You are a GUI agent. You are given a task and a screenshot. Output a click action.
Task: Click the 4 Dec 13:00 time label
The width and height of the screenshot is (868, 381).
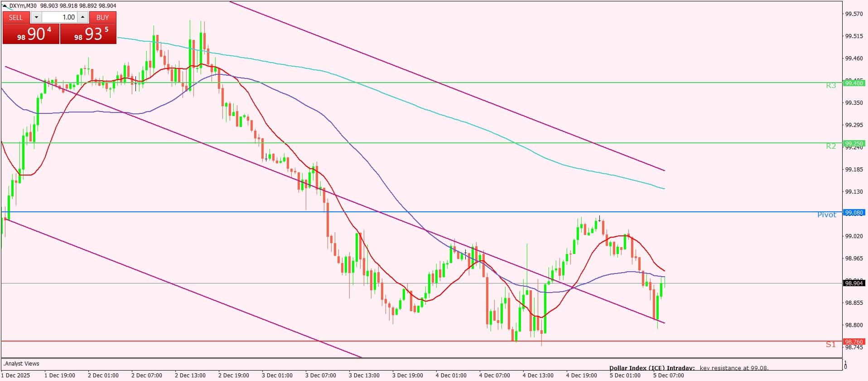pos(538,375)
